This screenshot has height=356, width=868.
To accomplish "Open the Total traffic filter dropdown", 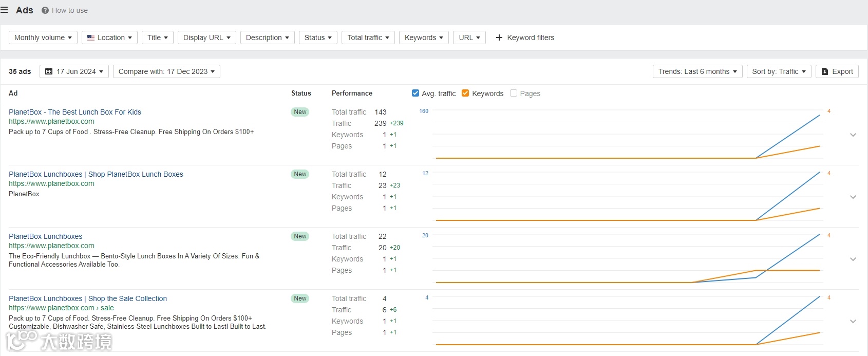I will (x=368, y=38).
